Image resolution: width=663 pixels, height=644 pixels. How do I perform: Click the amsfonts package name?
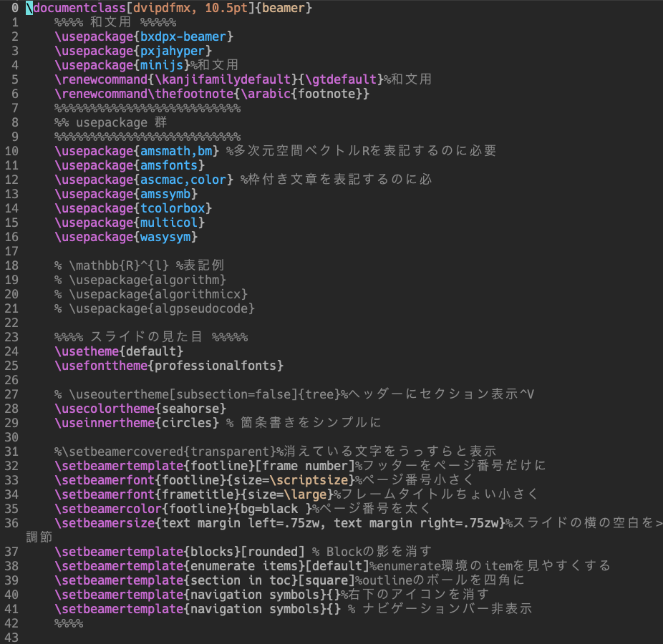(169, 165)
